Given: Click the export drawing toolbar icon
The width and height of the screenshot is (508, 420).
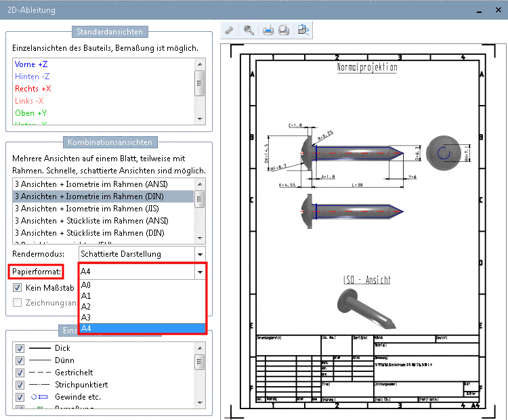Looking at the screenshot, I should 303,30.
